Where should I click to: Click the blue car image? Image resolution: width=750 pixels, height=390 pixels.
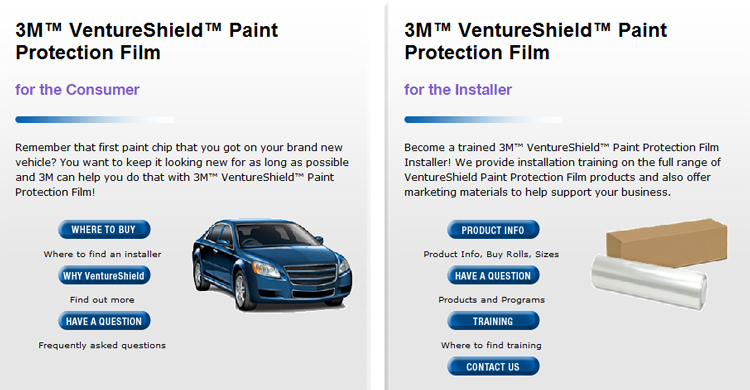click(x=272, y=265)
